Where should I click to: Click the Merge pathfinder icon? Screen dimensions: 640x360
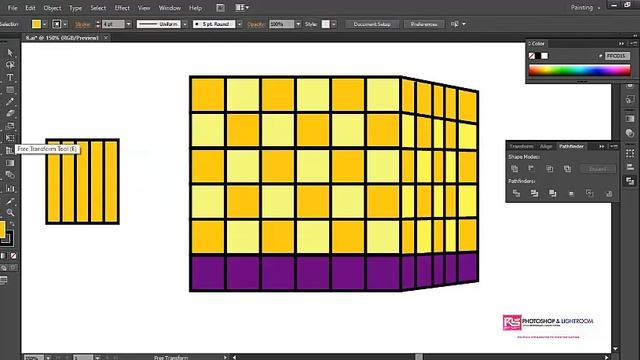click(x=553, y=193)
